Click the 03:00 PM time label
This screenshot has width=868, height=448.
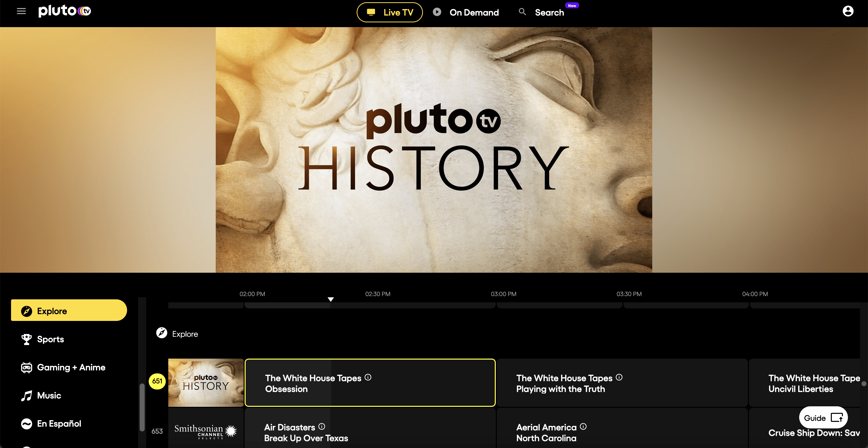coord(503,294)
